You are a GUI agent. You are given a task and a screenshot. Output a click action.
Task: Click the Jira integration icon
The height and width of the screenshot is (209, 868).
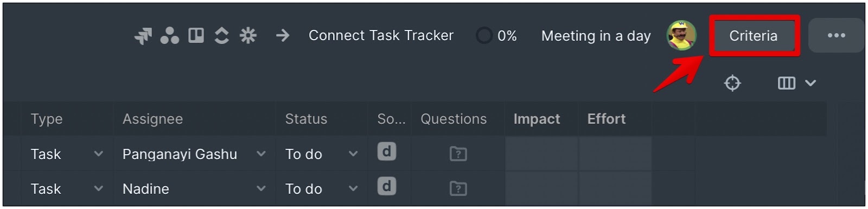pyautogui.click(x=143, y=36)
